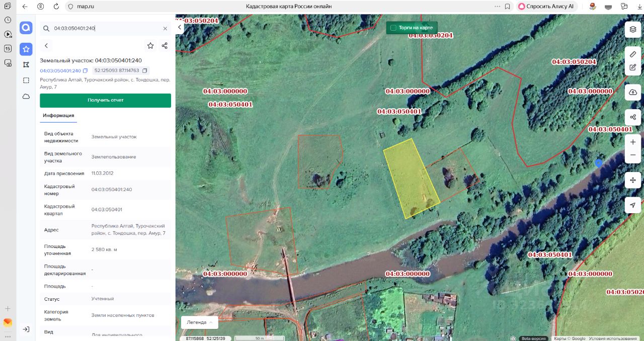Viewport: 644px width, 341px height.
Task: Clear the search field
Action: (165, 29)
